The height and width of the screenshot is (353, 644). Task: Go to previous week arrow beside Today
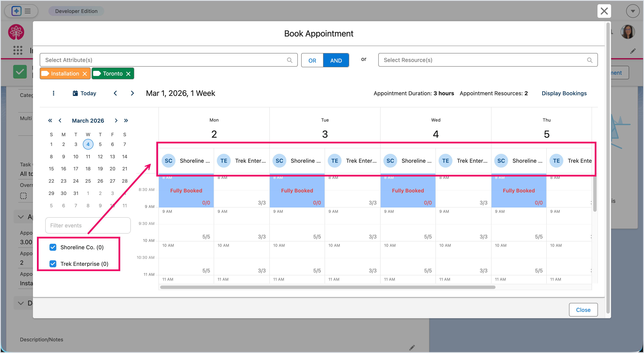pyautogui.click(x=115, y=93)
